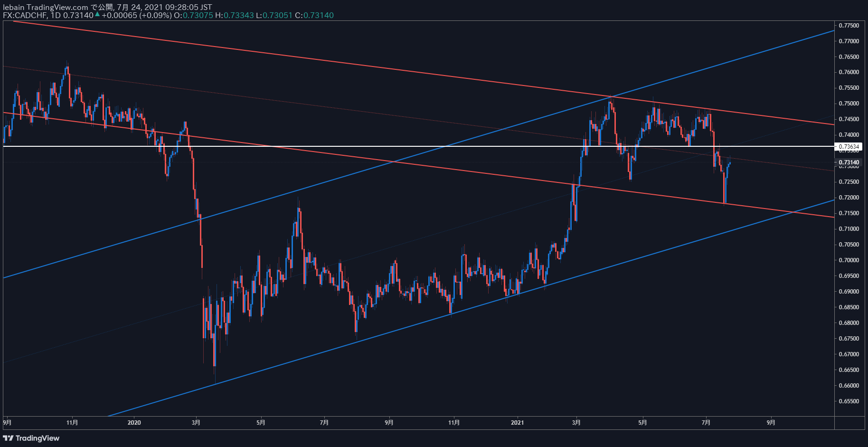Click the 0.71500 price axis label

[x=849, y=213]
